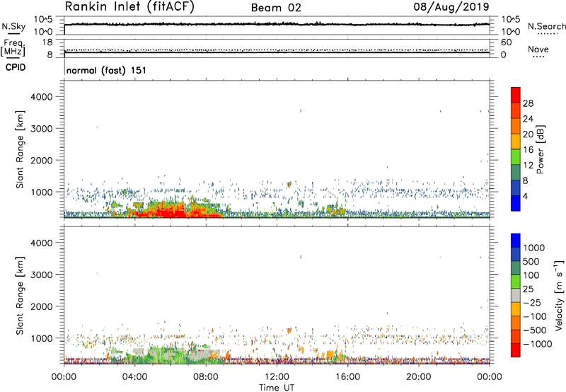
Task: Click 'Slant Range [km]' label of velocity panel
Action: pos(20,296)
